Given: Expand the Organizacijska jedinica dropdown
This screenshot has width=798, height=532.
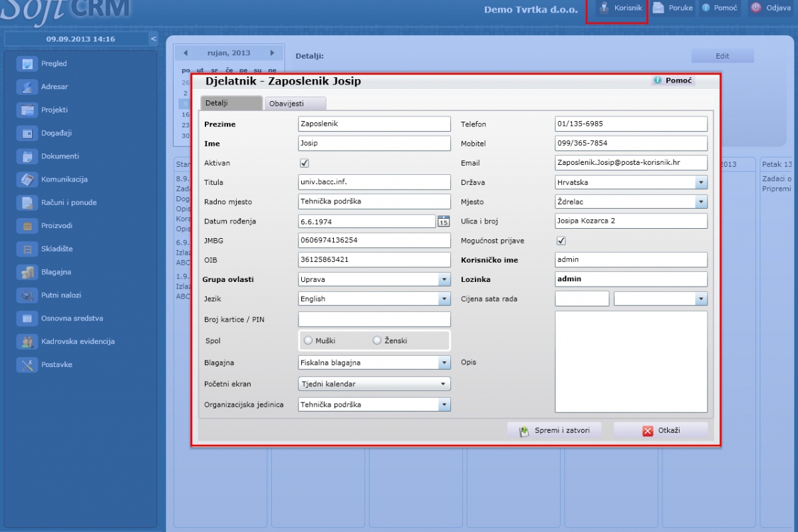Looking at the screenshot, I should pos(444,404).
